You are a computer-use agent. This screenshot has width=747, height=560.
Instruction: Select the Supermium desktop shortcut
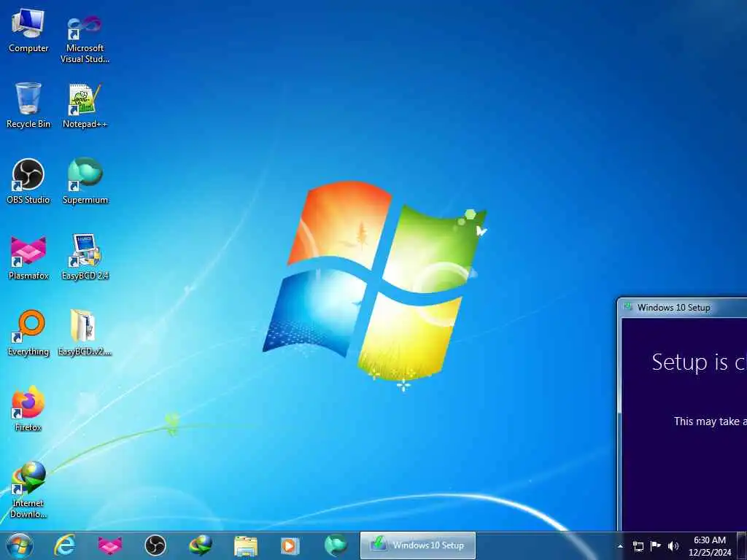pyautogui.click(x=85, y=182)
